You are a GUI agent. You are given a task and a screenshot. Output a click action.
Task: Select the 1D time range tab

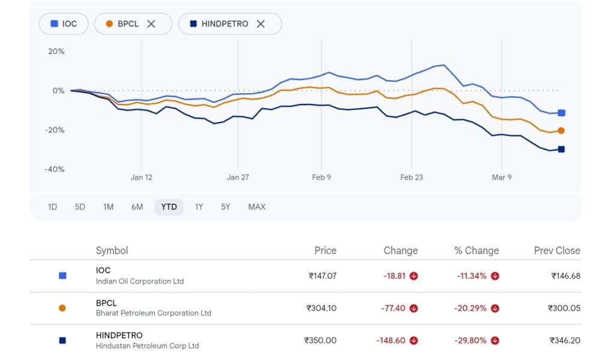(x=52, y=207)
